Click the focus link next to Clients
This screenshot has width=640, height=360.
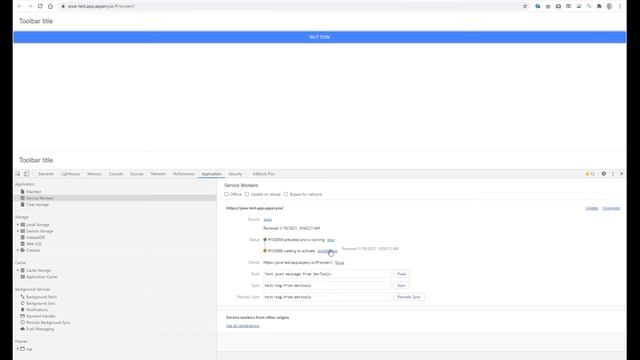pyautogui.click(x=340, y=262)
